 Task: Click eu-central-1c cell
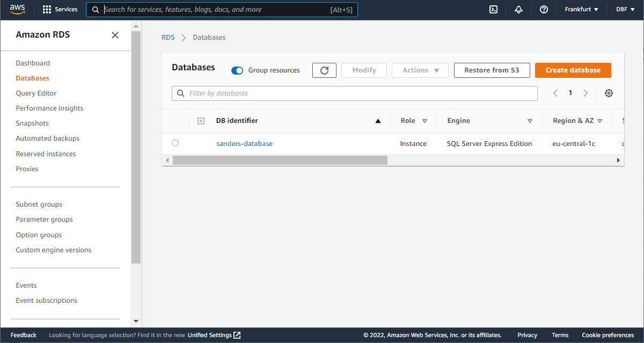[x=574, y=143]
